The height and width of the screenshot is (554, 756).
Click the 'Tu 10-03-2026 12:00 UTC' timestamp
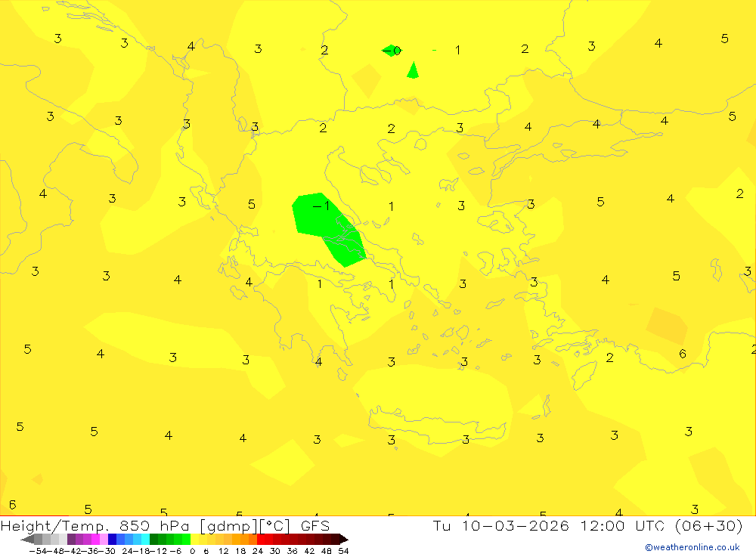point(548,525)
